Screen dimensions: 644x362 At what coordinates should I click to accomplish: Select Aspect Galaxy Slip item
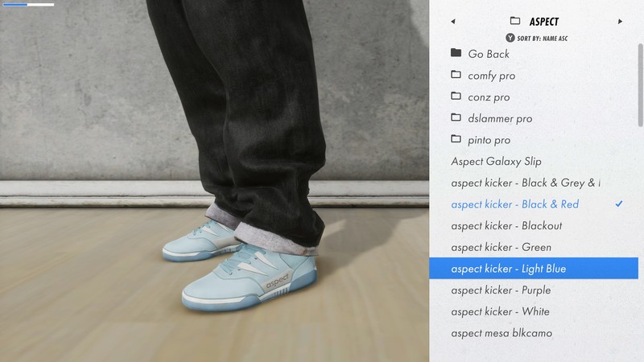(x=496, y=161)
